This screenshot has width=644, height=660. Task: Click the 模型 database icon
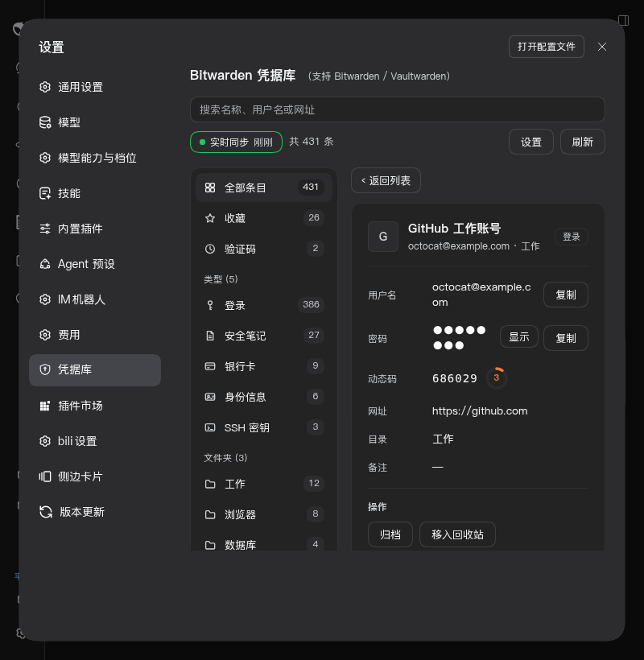45,122
